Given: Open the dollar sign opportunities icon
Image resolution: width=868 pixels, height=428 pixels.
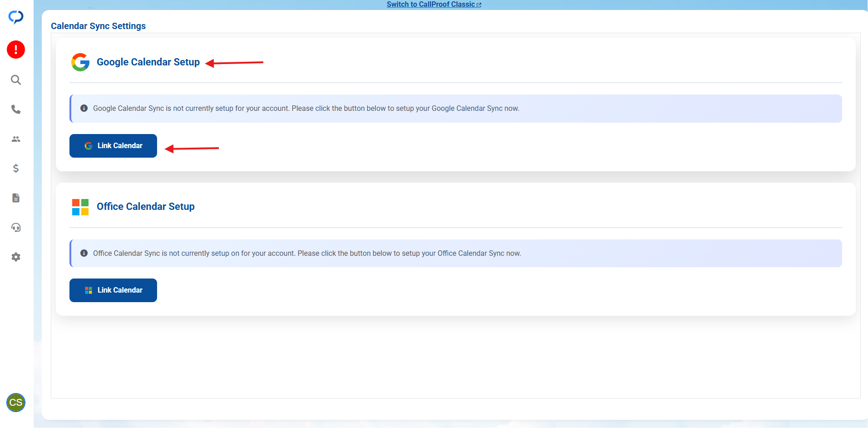Looking at the screenshot, I should click(16, 169).
